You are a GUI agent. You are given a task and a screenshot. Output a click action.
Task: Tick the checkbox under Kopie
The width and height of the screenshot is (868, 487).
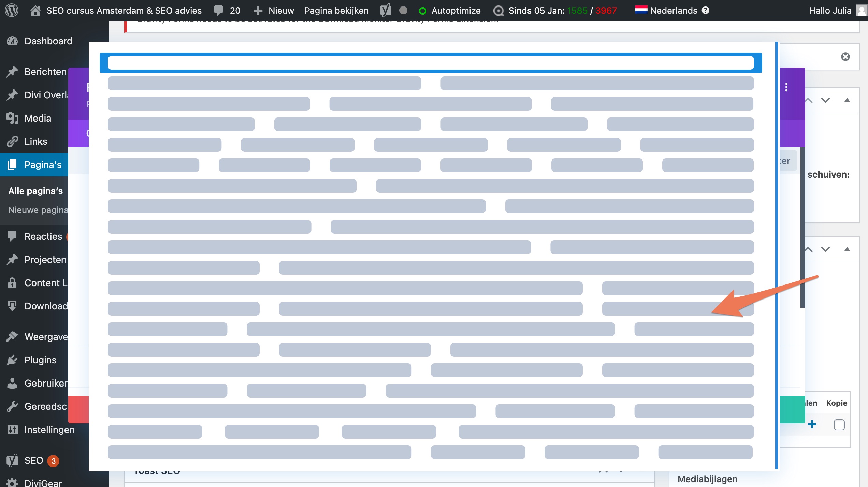839,425
